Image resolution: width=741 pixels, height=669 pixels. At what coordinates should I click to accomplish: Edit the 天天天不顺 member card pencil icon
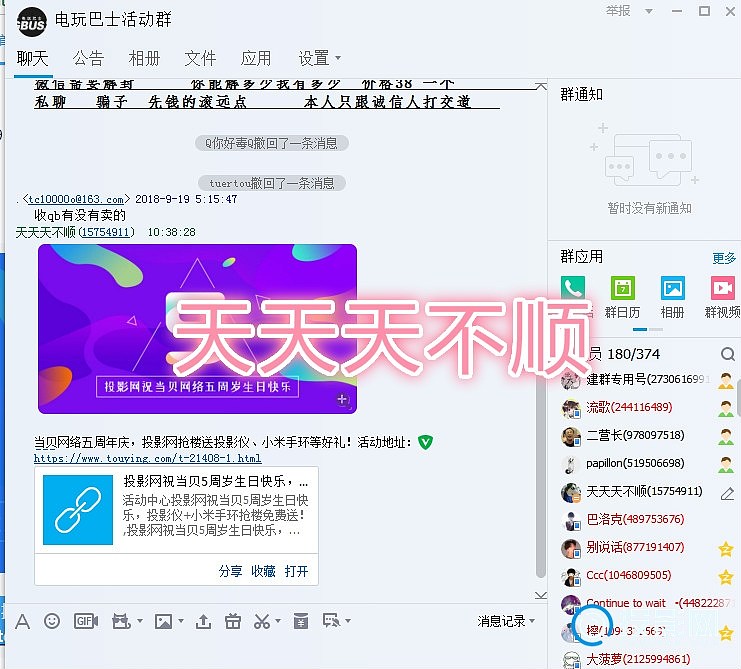tap(727, 494)
